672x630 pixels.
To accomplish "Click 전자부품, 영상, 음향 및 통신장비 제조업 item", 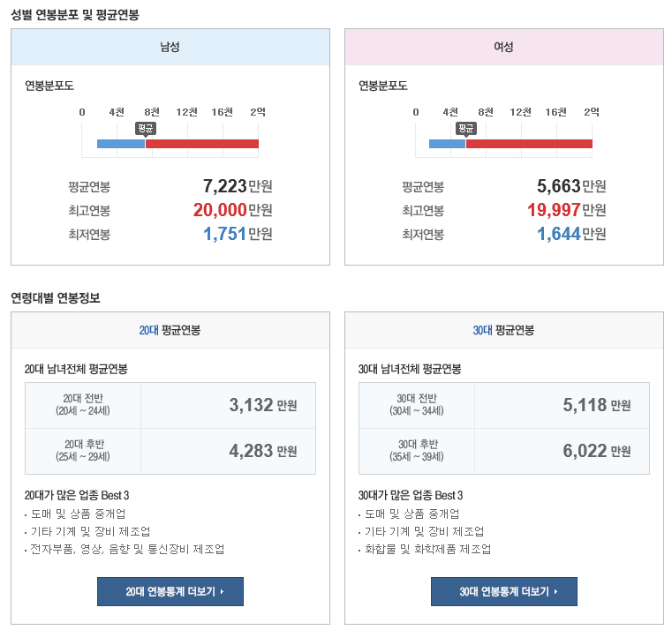I will point(127,549).
